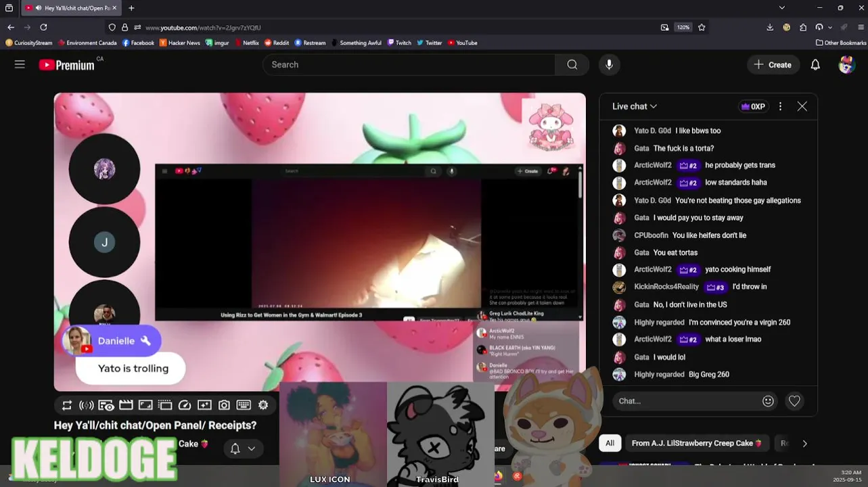Open the Firefox icon on the taskbar
The width and height of the screenshot is (868, 487).
499,476
